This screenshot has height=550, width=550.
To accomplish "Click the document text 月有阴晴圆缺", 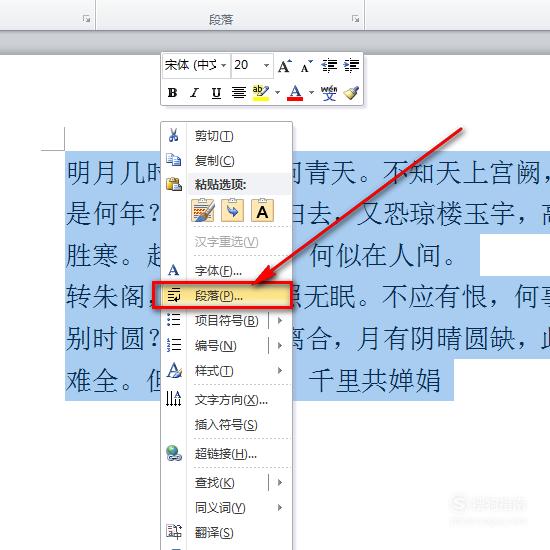I will pos(435,338).
